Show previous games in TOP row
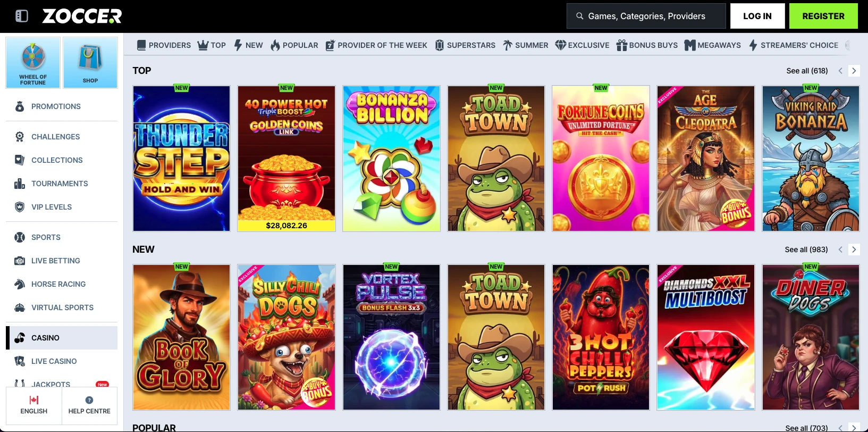 coord(840,71)
